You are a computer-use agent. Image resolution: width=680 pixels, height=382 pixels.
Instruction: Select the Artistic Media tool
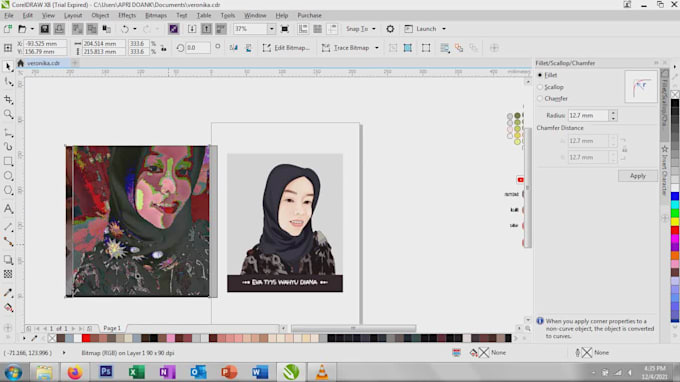8,147
